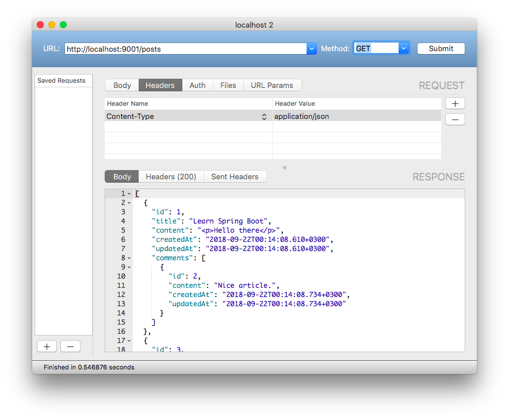Click the updatedAt timestamp on line 13
This screenshot has height=420, width=509.
pos(284,304)
